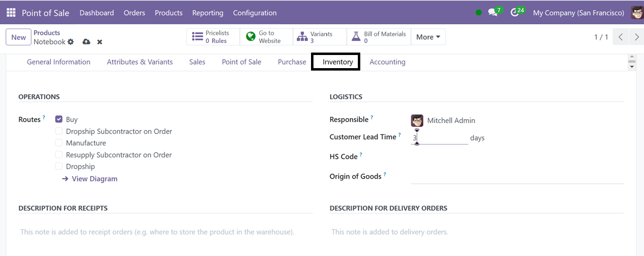Enable Dropship Subcontractor on Order route
644x256 pixels.
tap(59, 131)
